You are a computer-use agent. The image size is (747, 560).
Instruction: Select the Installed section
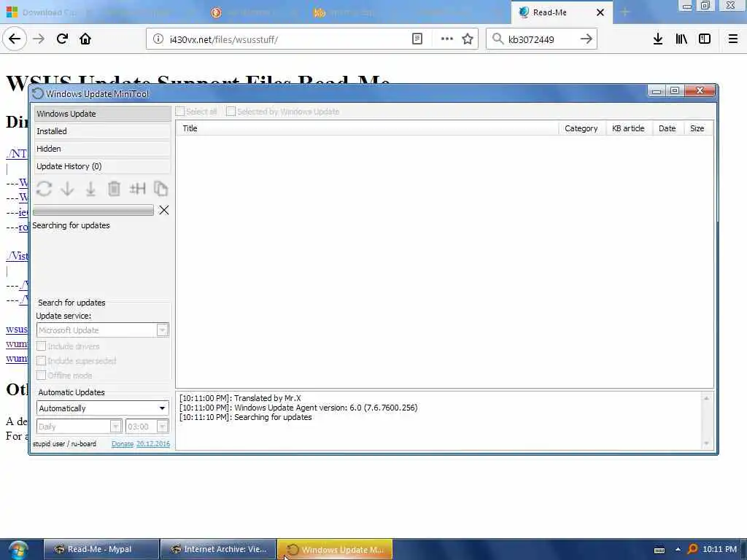pos(102,131)
